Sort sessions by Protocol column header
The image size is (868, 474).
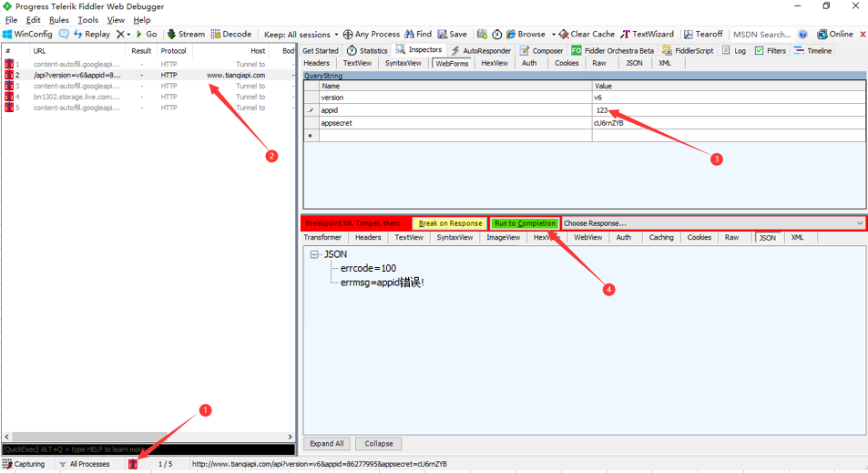point(173,51)
